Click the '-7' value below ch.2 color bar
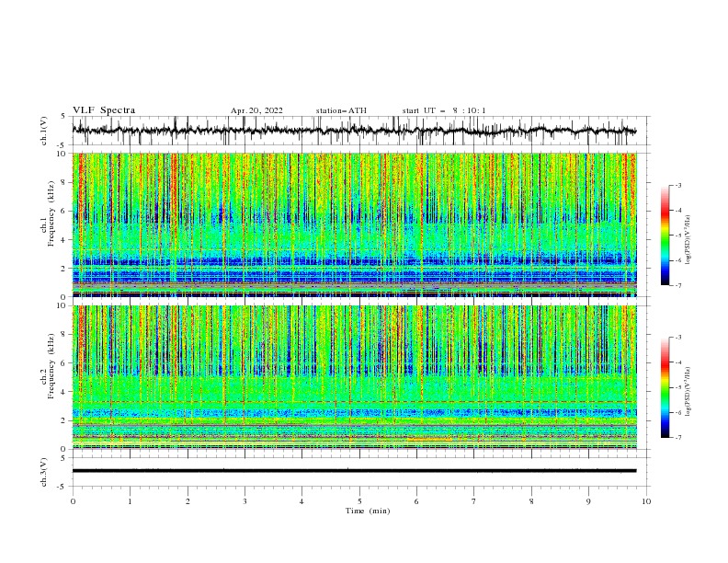 678,437
